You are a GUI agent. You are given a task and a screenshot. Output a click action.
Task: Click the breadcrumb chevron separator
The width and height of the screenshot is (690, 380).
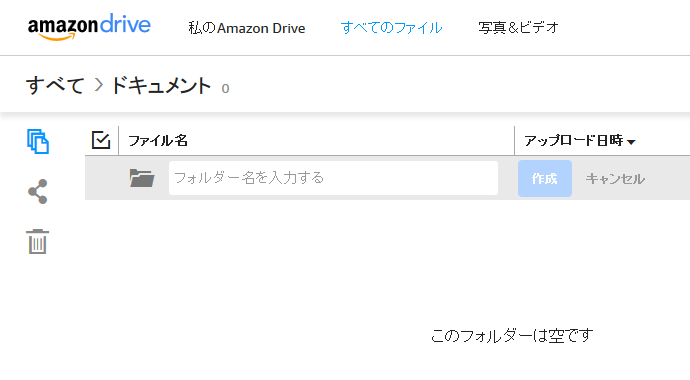[x=99, y=85]
